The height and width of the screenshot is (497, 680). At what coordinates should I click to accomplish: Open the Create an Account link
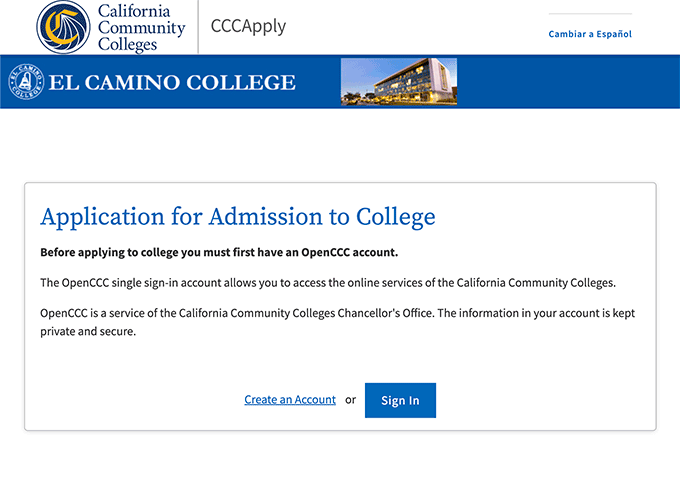(290, 399)
